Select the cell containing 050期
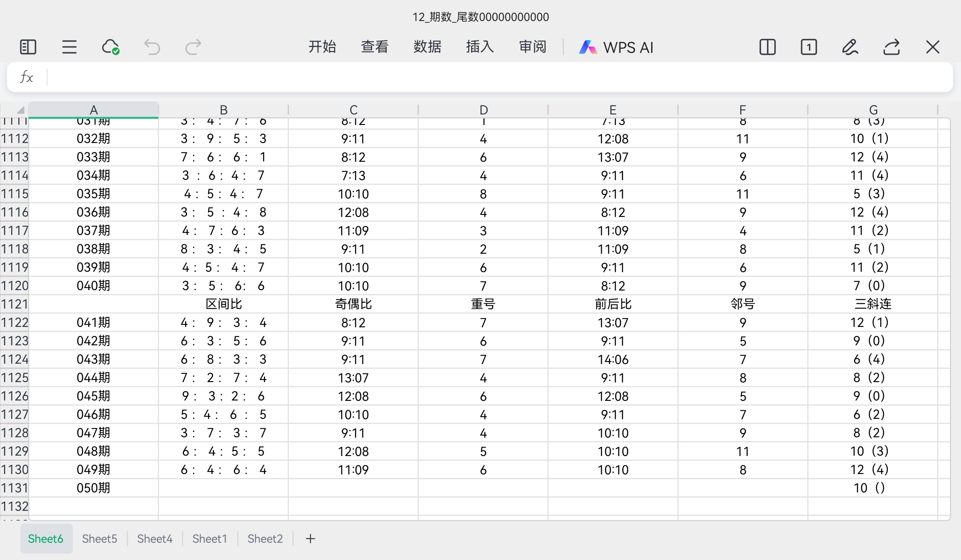 [x=93, y=488]
